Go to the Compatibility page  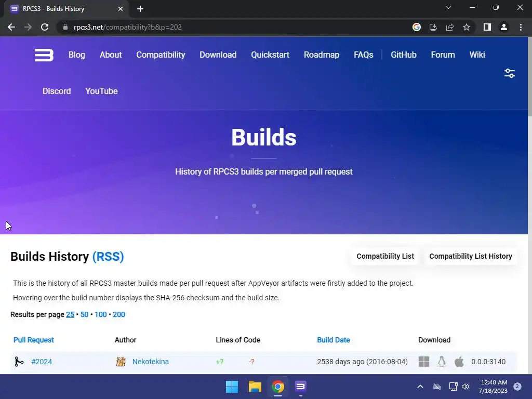[x=161, y=55]
